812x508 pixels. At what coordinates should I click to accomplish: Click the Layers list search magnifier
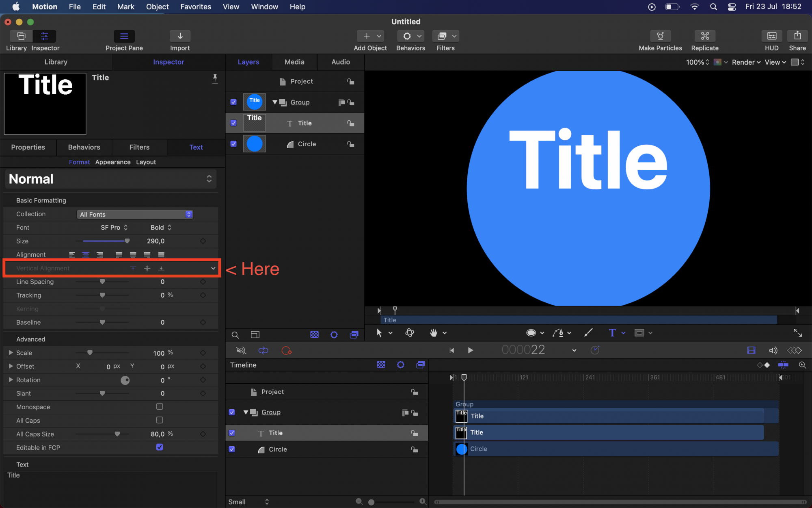click(x=235, y=335)
